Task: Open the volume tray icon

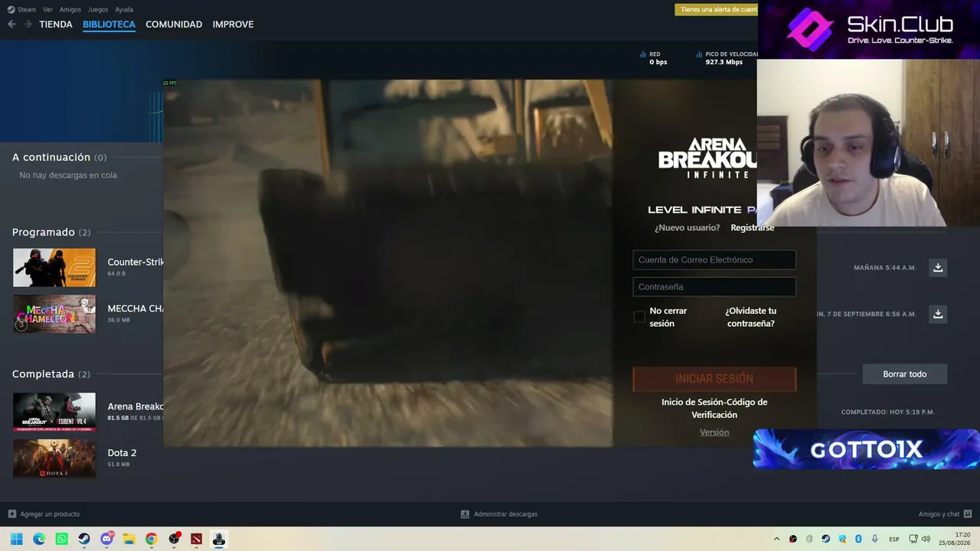Action: point(926,539)
